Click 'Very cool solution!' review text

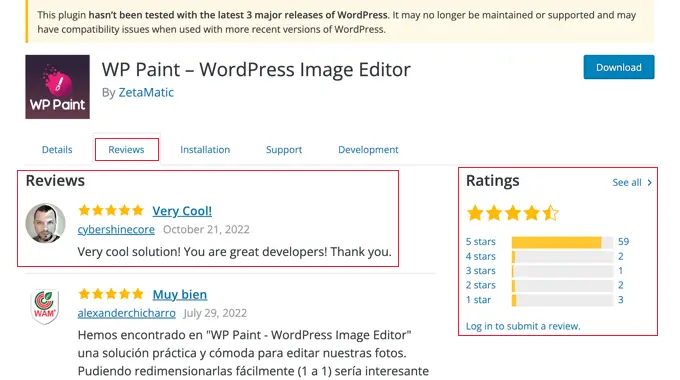[x=235, y=252]
